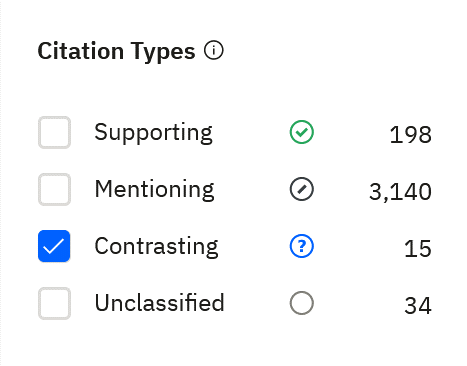This screenshot has width=467, height=366.
Task: Enable the Supporting citation checkbox
Action: tap(54, 132)
